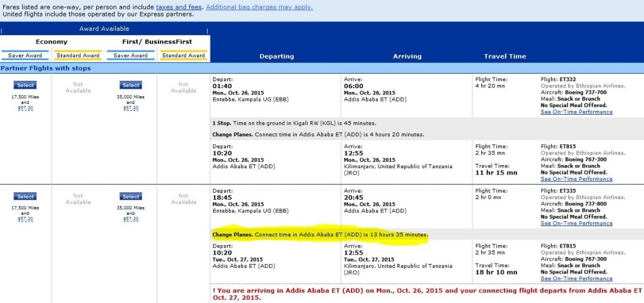
Task: See On-Time Performance for flight ET335
Action: click(x=576, y=223)
